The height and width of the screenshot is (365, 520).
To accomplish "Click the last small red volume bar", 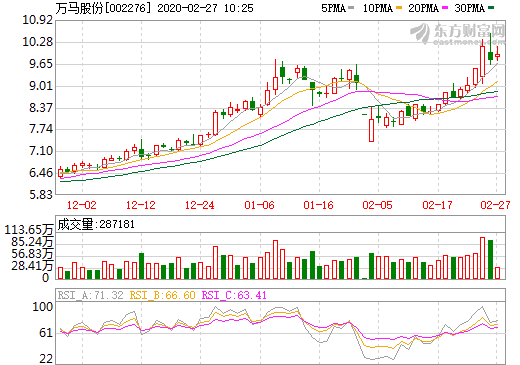I will tap(497, 273).
